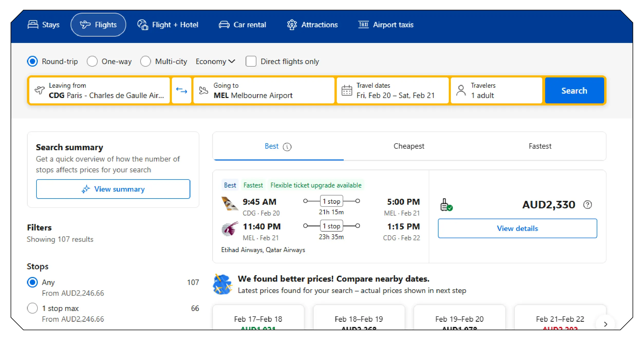Click the chevron to see more nearby dates

coord(605,325)
